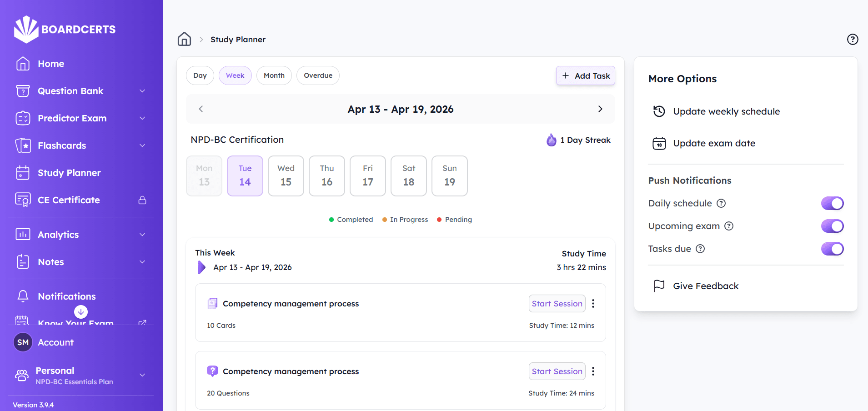Screen dimensions: 868x411
Task: Click the scroll-down arrow in sidebar
Action: pyautogui.click(x=81, y=312)
